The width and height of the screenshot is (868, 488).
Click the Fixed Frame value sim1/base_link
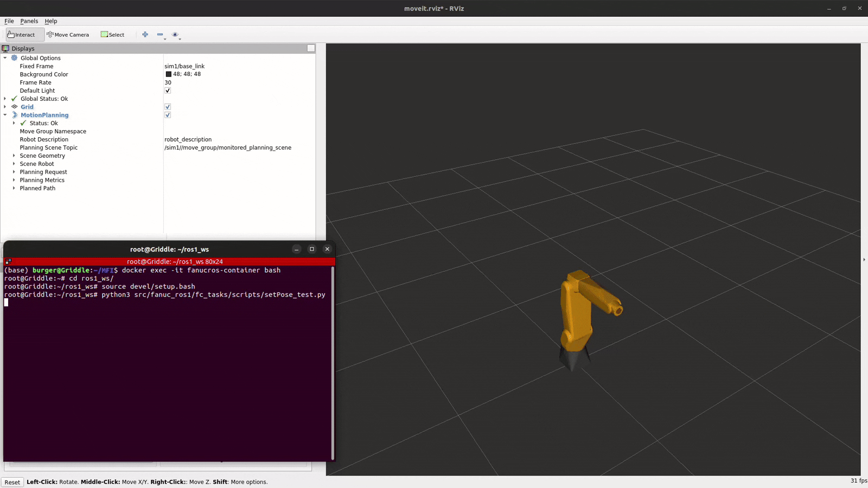coord(184,66)
